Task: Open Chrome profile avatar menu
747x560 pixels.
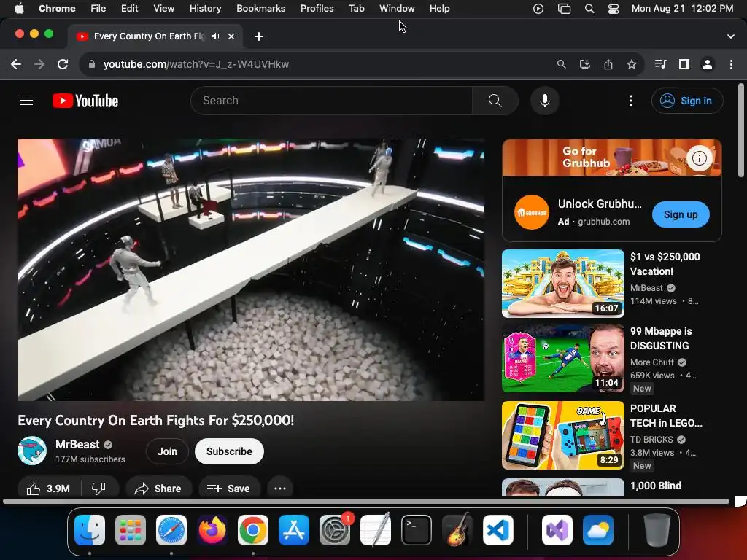Action: [708, 64]
